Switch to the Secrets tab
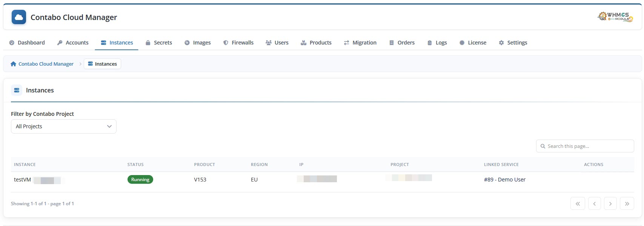 click(159, 43)
